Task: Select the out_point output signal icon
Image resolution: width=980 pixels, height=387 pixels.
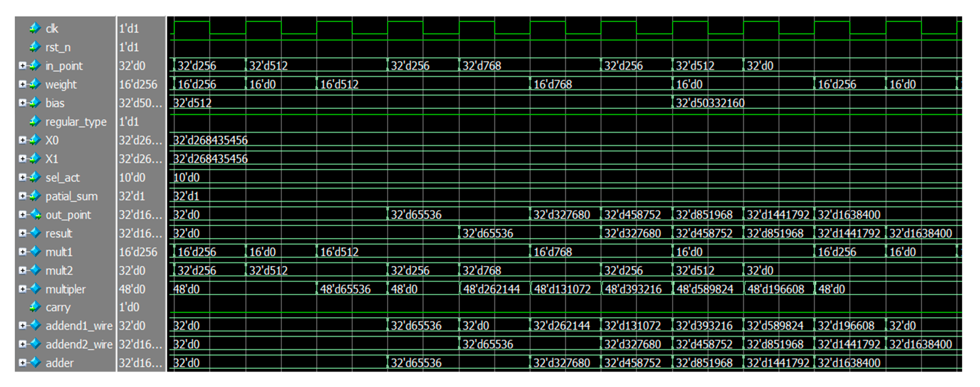Action: coord(36,214)
